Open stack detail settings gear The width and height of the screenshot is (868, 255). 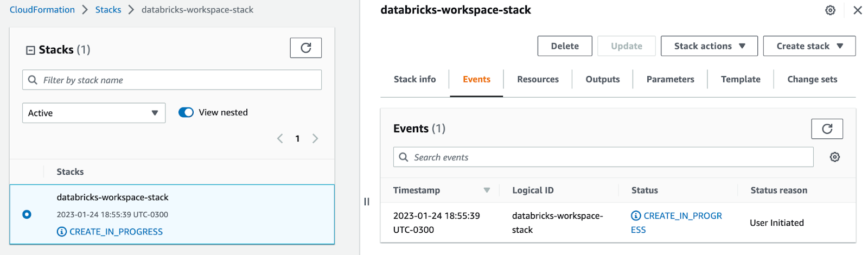[x=830, y=10]
